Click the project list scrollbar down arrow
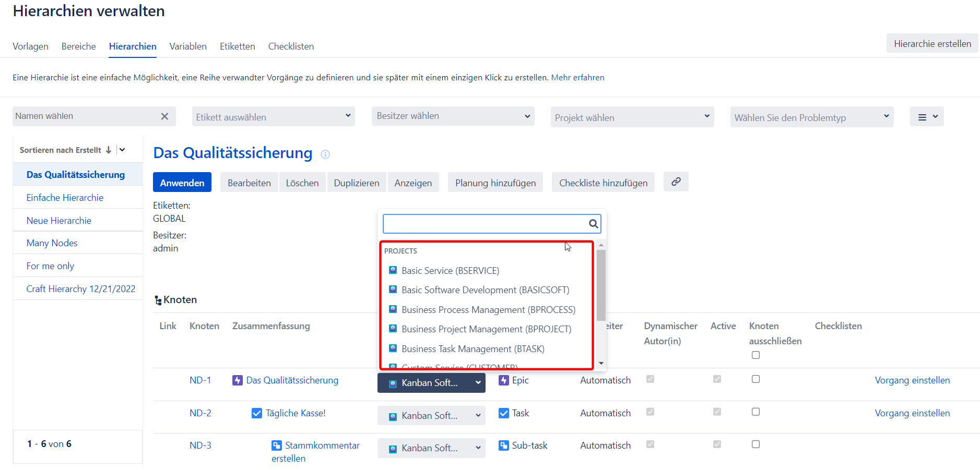980x470 pixels. click(x=601, y=363)
